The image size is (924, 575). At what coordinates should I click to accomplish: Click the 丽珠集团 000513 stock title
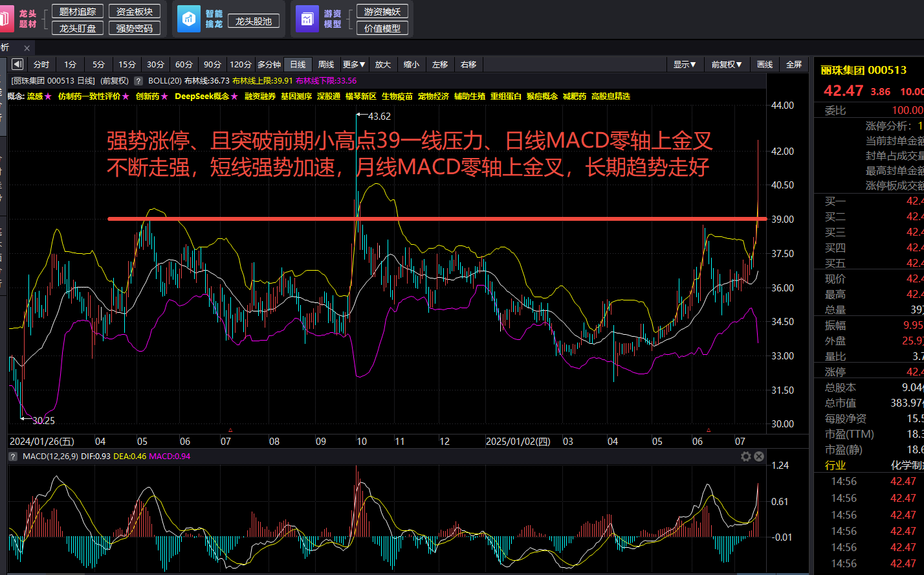click(864, 70)
